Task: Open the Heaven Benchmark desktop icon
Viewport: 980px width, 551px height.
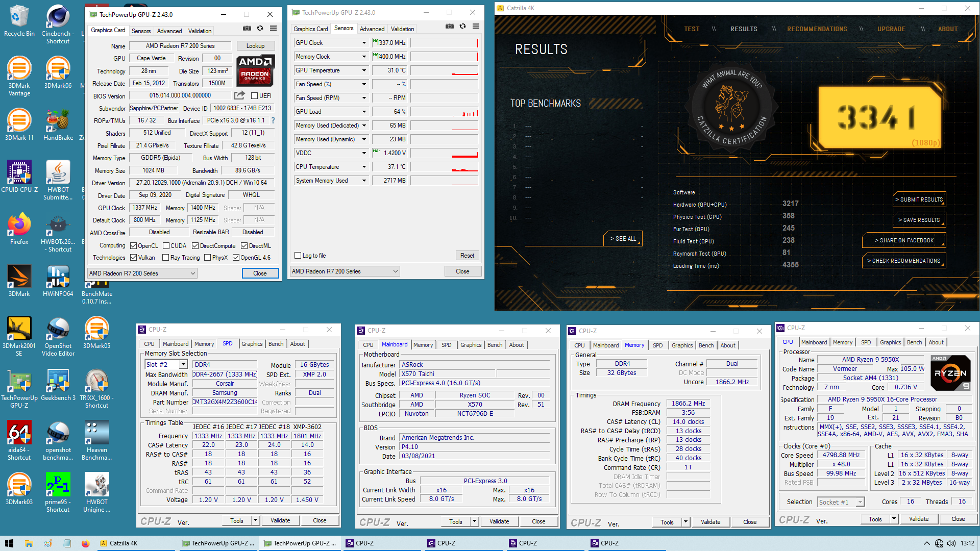Action: (x=96, y=440)
